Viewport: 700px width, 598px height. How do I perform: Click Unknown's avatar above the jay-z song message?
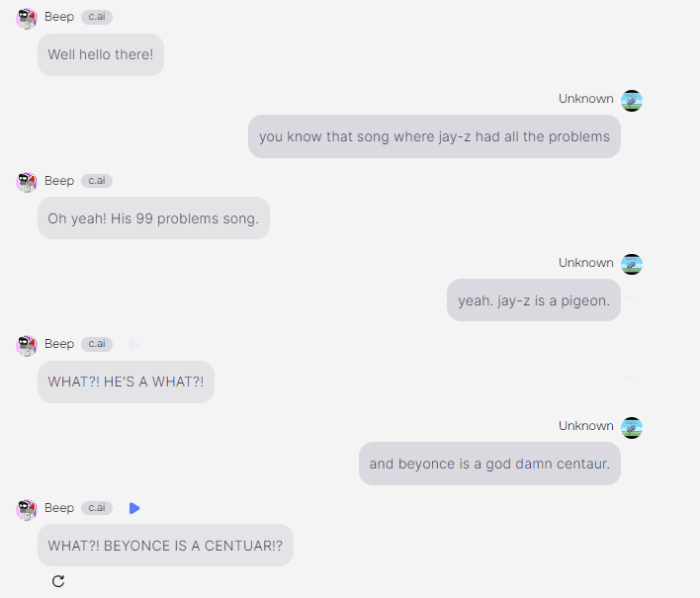tap(632, 101)
